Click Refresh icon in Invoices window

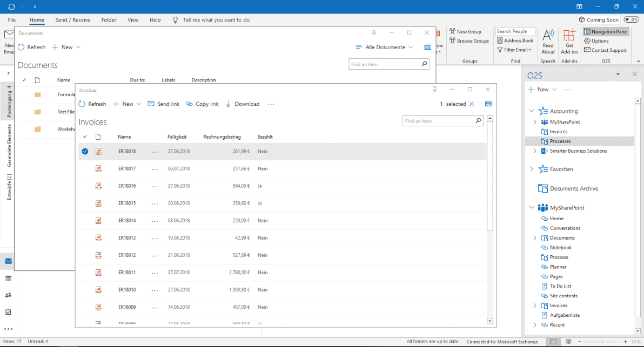coord(82,104)
